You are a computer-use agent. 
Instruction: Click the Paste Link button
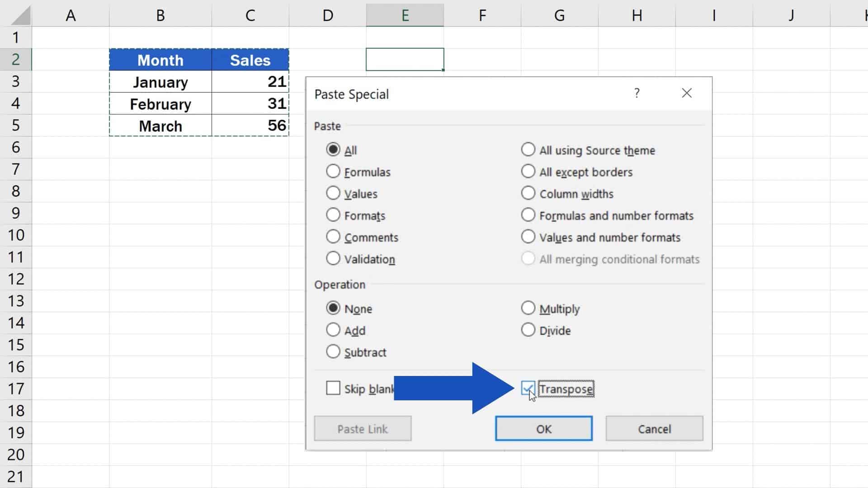click(x=363, y=428)
